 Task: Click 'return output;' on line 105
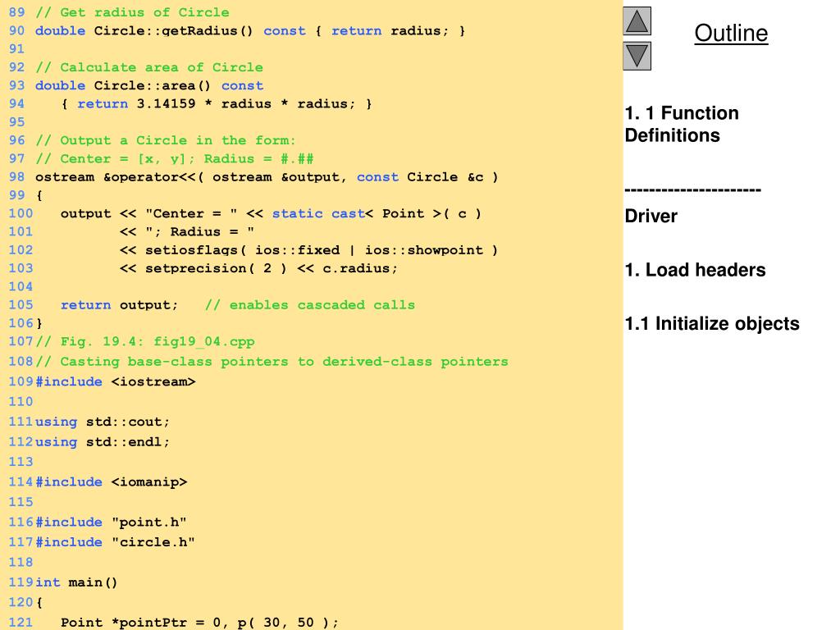click(119, 305)
